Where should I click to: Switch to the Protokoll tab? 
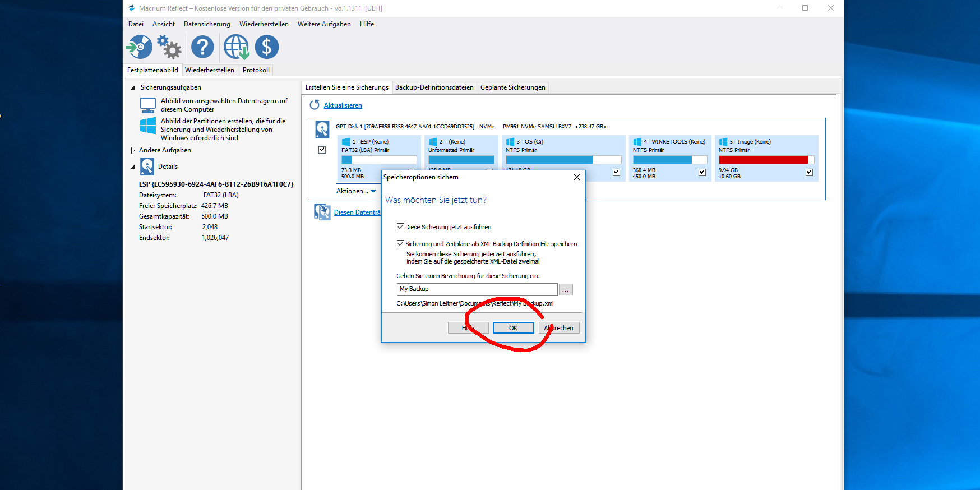coord(256,70)
